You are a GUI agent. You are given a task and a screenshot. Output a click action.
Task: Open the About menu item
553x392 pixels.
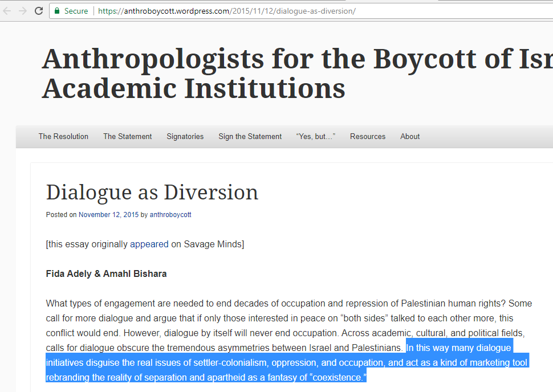[409, 137]
